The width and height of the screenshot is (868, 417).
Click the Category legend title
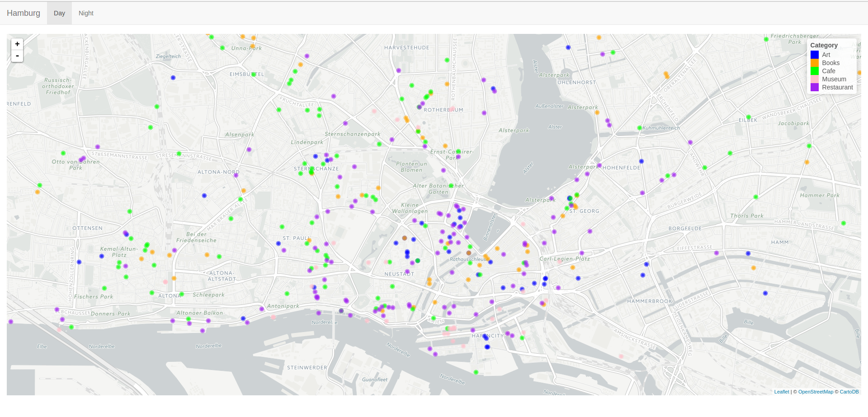coord(824,45)
